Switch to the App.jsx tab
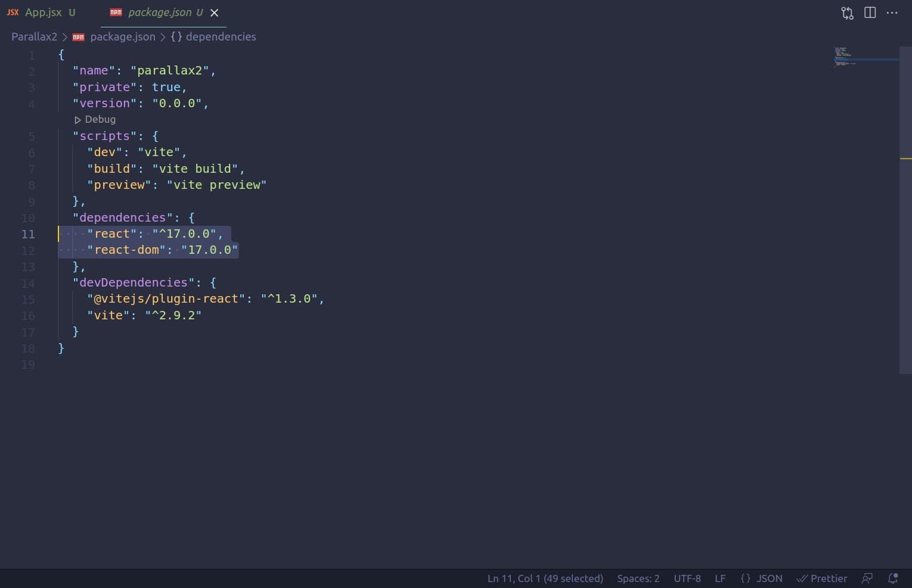 pos(43,13)
